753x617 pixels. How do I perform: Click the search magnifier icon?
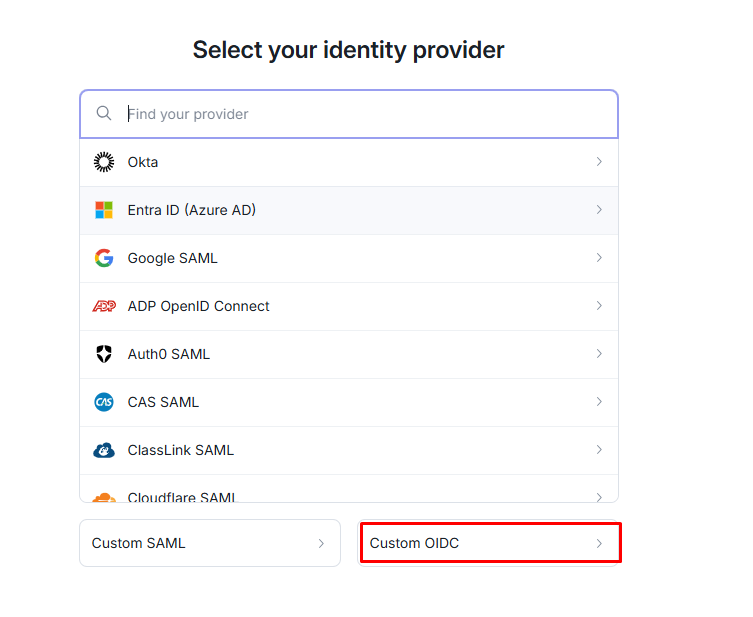pos(104,114)
